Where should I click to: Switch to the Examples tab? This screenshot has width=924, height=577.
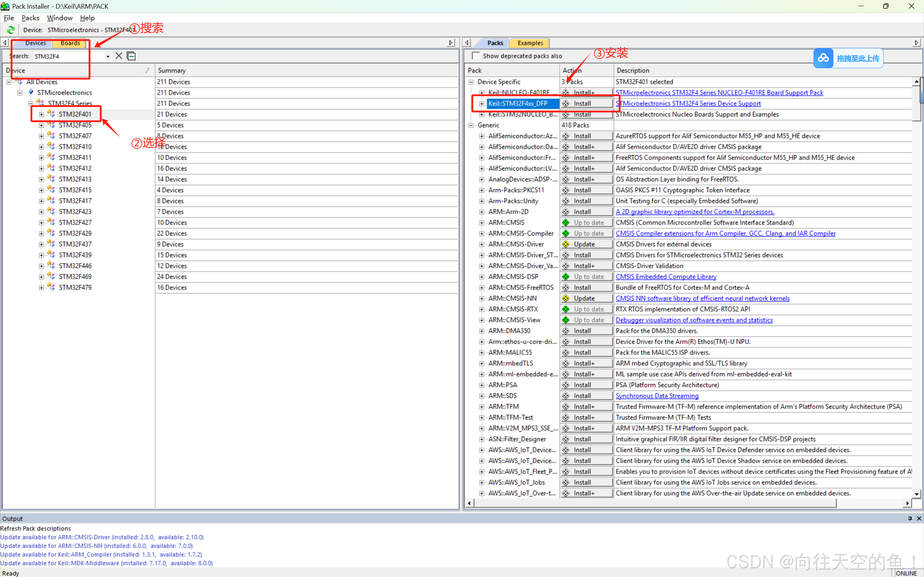530,43
